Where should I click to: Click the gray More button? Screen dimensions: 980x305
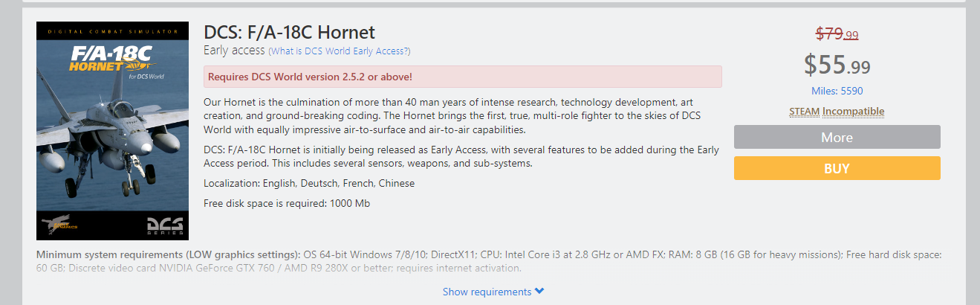[837, 137]
